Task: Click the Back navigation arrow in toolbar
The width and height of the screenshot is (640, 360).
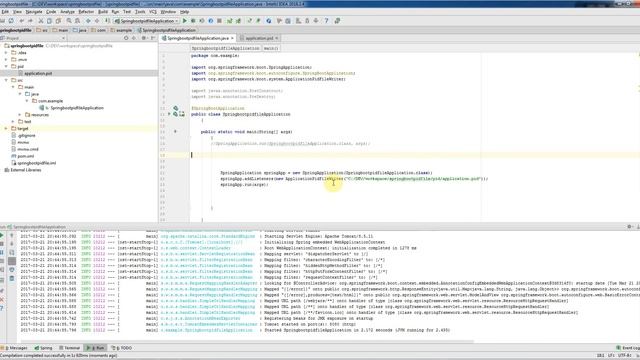Action: click(88, 20)
